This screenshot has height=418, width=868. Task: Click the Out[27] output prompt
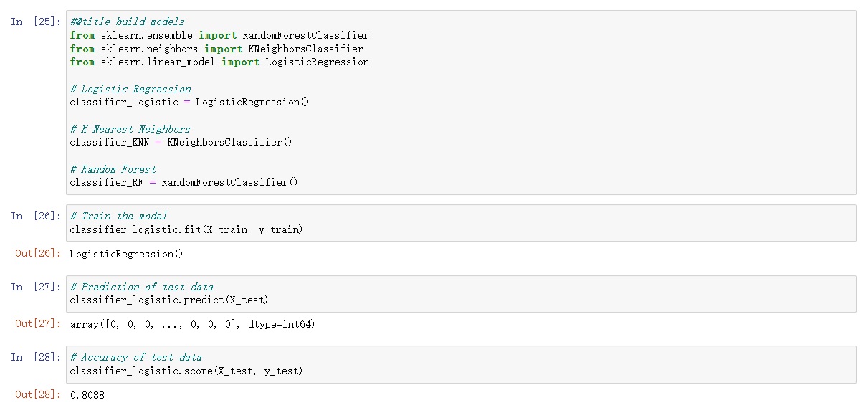point(38,324)
